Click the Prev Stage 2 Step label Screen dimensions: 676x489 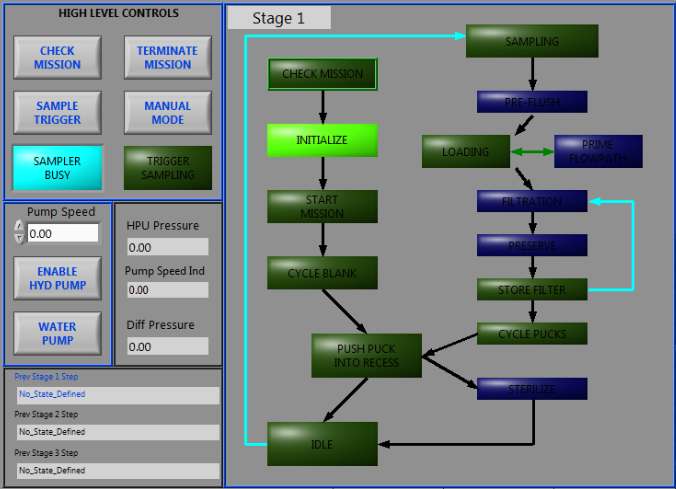[x=46, y=414]
